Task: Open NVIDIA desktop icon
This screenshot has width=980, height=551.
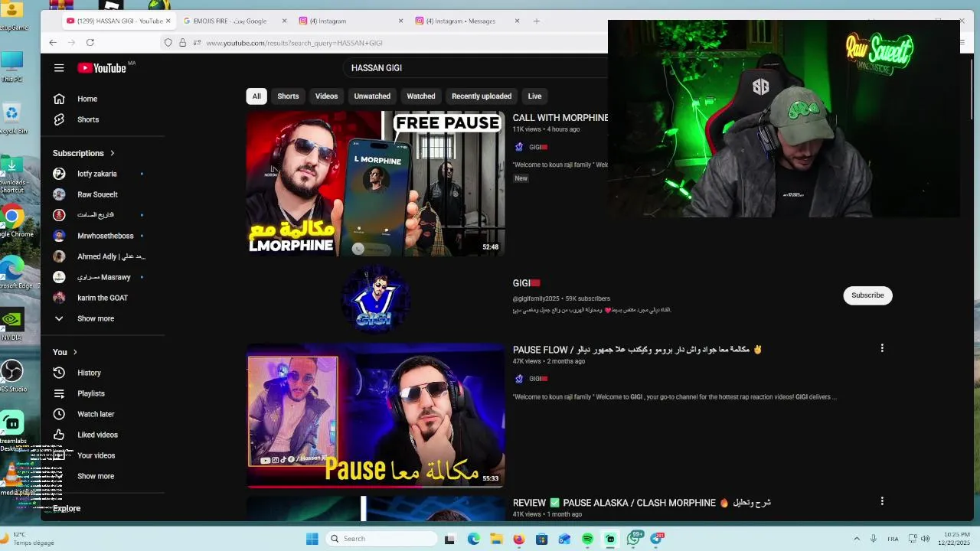Action: click(x=11, y=323)
